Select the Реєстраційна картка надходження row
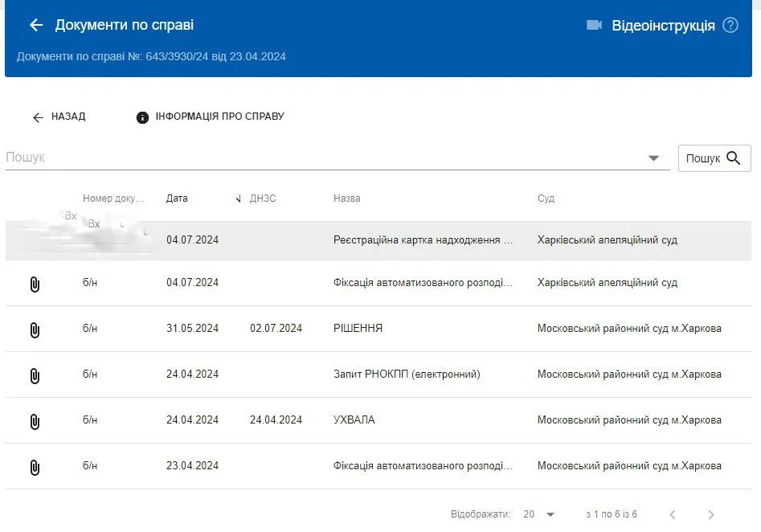Image resolution: width=761 pixels, height=532 pixels. (x=422, y=240)
